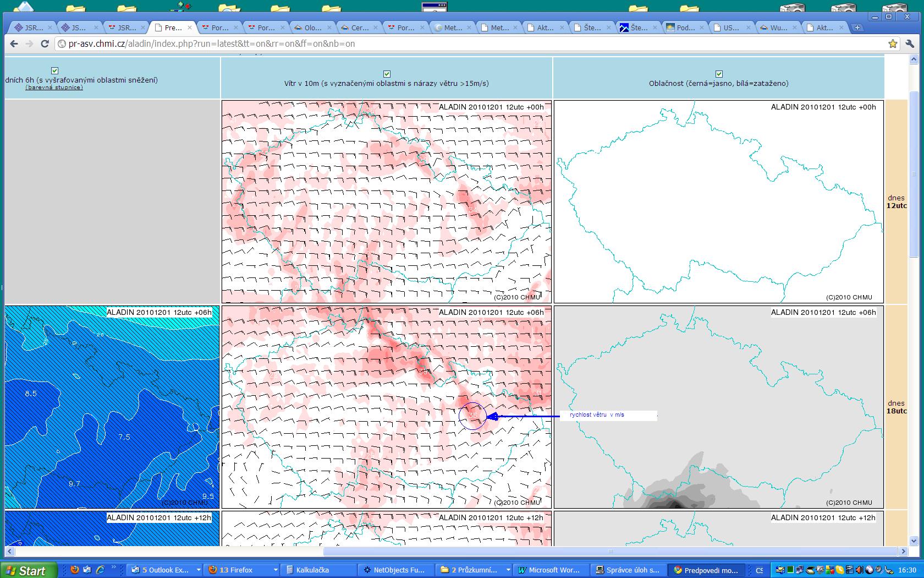The image size is (924, 578).
Task: Expand the 13 Firefox taskbar group
Action: 276,570
